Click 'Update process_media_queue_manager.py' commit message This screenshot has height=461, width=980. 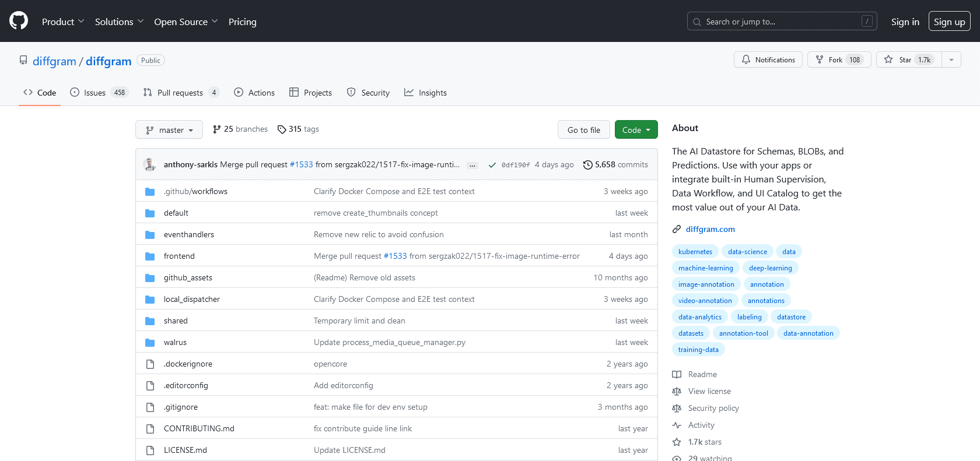(390, 343)
